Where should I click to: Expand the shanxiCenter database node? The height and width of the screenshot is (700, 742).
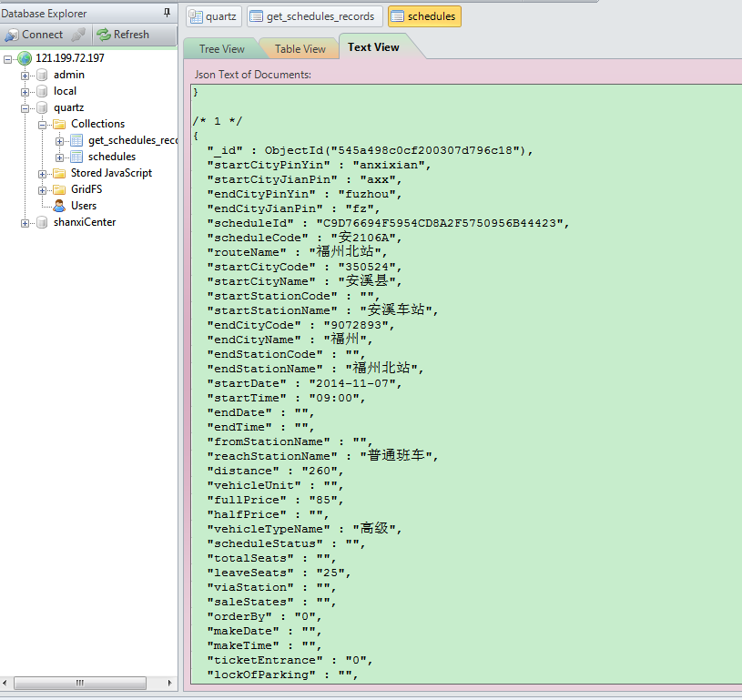tap(25, 223)
